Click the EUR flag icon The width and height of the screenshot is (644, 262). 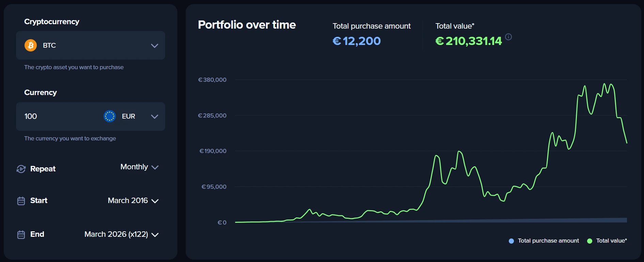click(110, 116)
